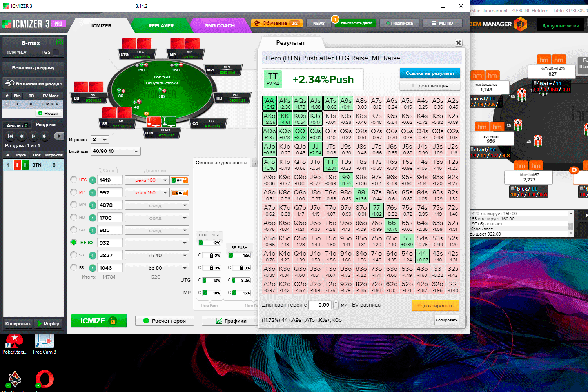Screen dimensions: 588x392
Task: Jump to the last hand with skip-forward control
Action: point(45,136)
